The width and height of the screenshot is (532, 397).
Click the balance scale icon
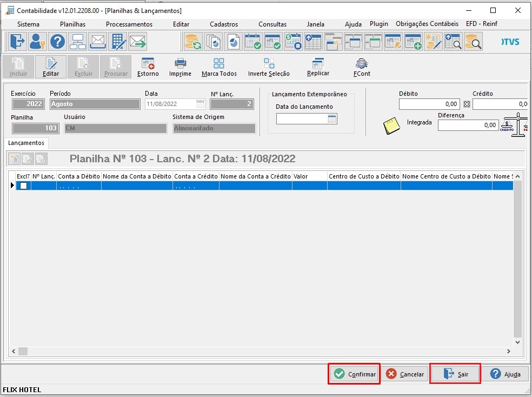[514, 125]
